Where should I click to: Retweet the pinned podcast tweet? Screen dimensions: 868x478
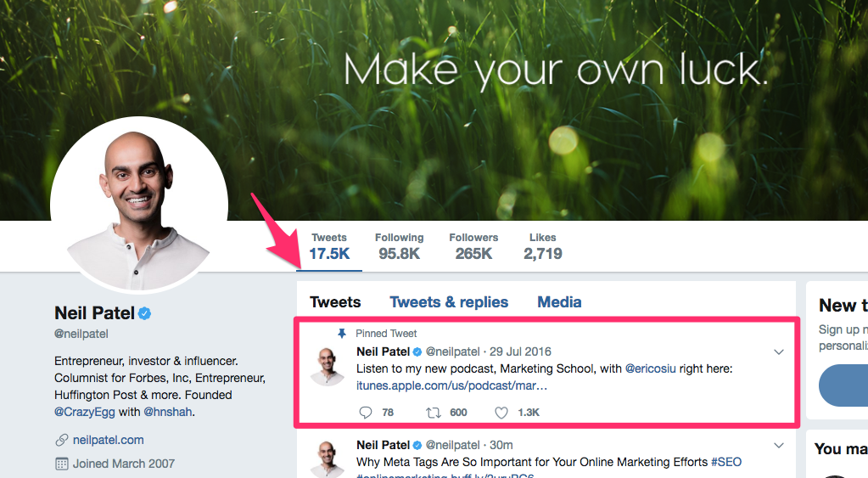433,413
